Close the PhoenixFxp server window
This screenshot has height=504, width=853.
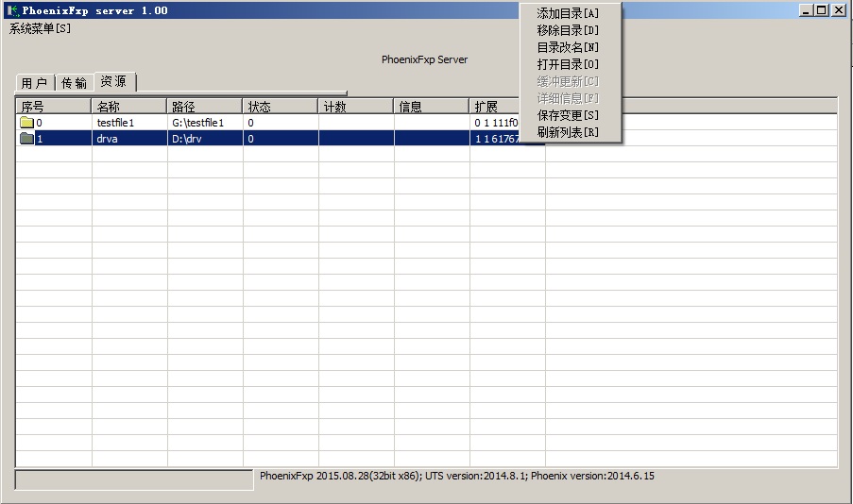pyautogui.click(x=838, y=10)
